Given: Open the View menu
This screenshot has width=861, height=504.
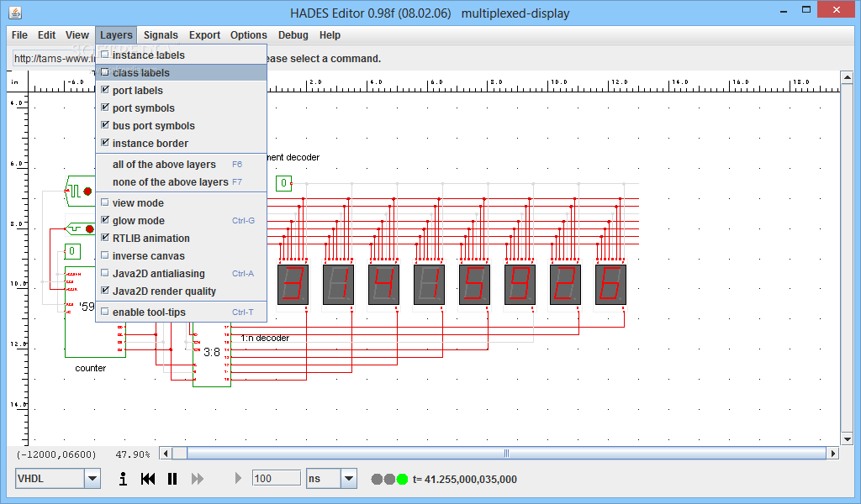Looking at the screenshot, I should click(x=77, y=35).
